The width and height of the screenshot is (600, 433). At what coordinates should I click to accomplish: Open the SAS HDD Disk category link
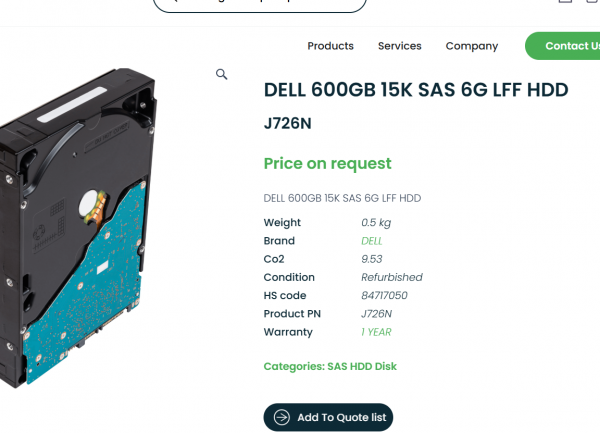pos(362,366)
